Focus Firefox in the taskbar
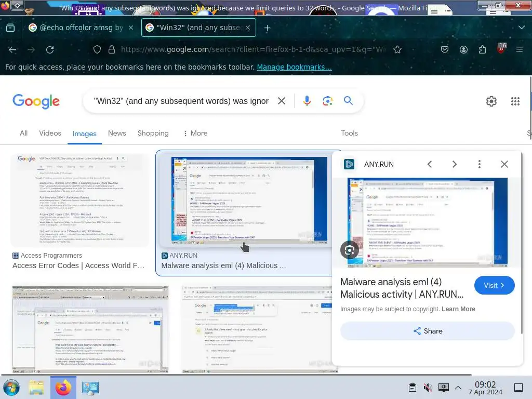 coord(63,388)
